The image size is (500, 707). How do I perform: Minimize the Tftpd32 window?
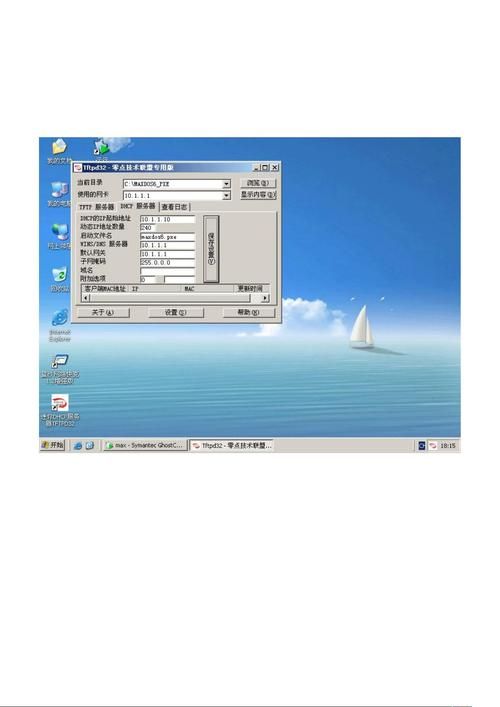point(257,167)
